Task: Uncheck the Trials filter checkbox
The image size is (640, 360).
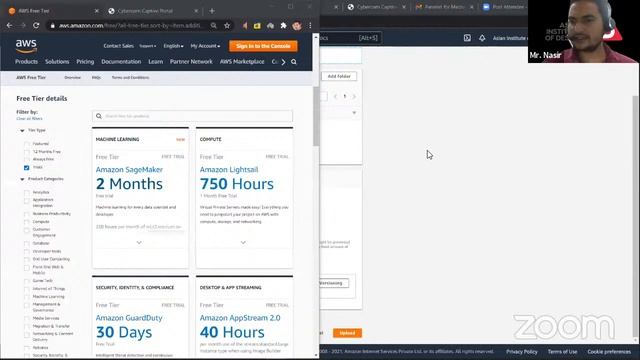Action: [27, 167]
